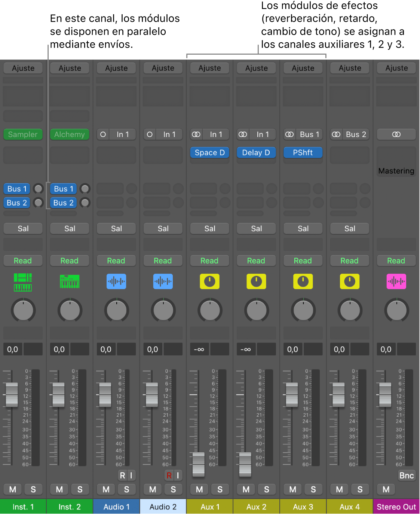Click the Audio 1 blue waveform icon
Image resolution: width=420 pixels, height=514 pixels.
[116, 282]
